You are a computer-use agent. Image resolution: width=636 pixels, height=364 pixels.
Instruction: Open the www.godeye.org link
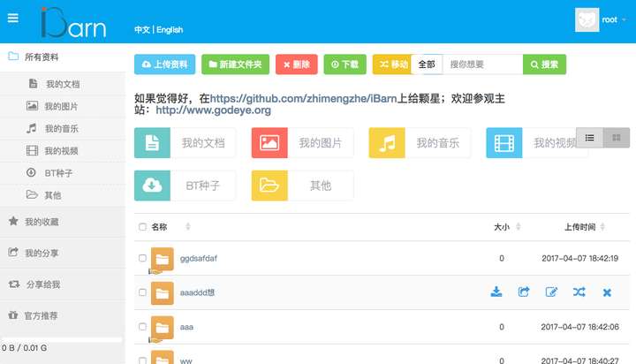click(x=214, y=110)
